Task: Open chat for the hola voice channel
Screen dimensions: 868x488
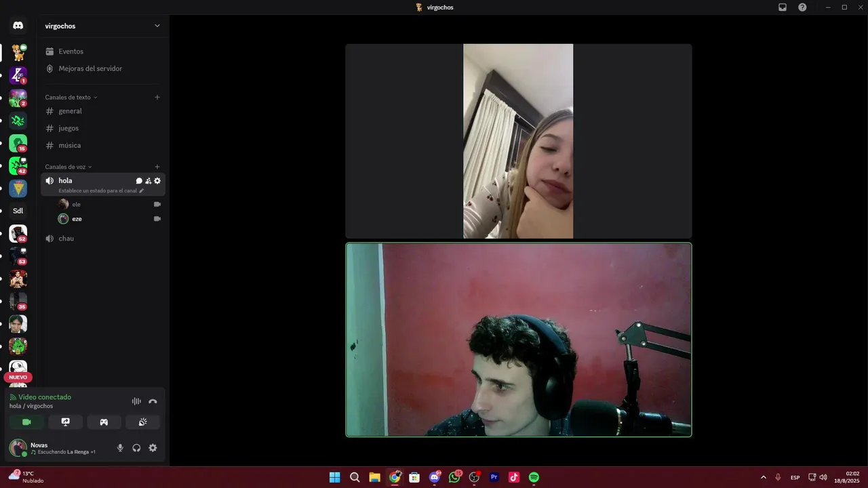Action: 139,181
